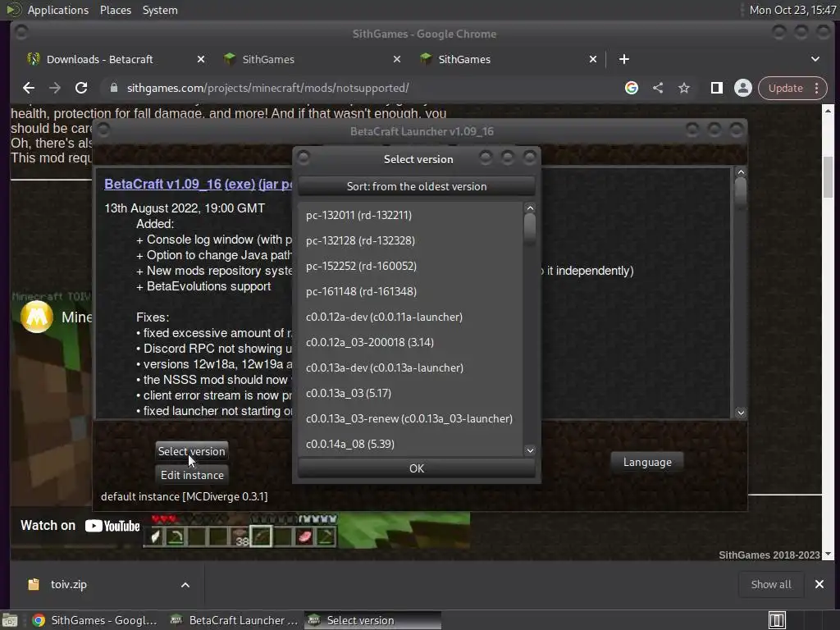The height and width of the screenshot is (630, 840).
Task: Click Chrome page scroll up arrow
Action: pos(828,111)
